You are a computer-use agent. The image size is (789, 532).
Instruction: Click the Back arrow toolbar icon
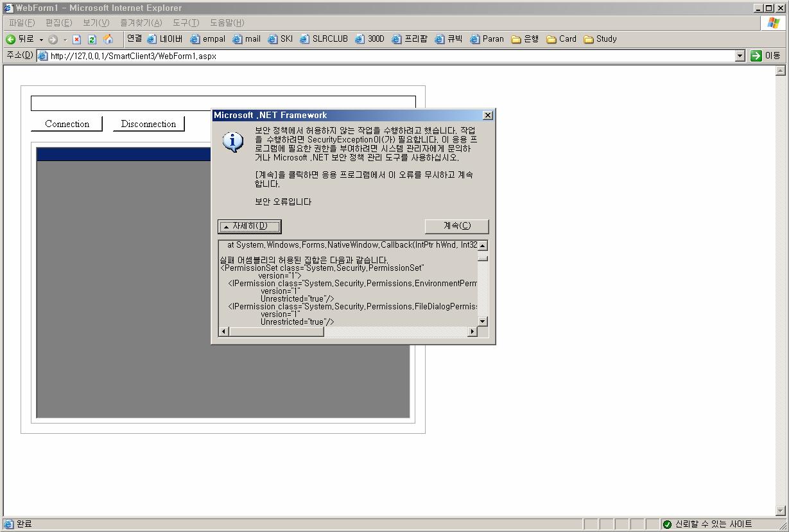coord(11,39)
